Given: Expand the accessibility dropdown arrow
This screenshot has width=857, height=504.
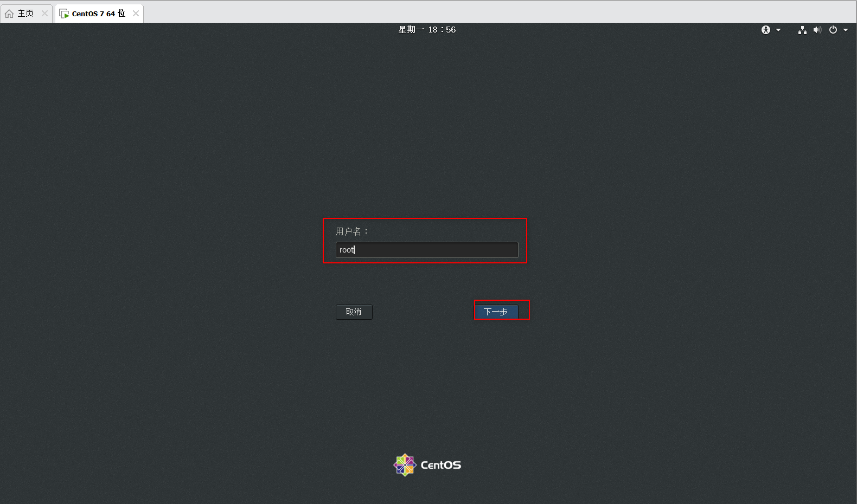Looking at the screenshot, I should point(778,30).
